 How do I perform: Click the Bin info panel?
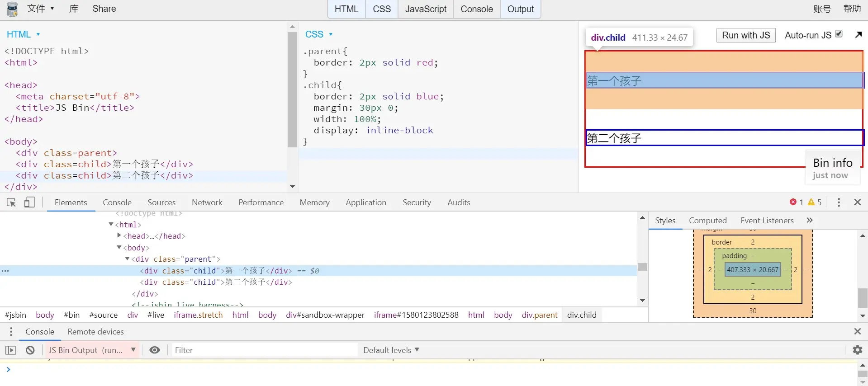[833, 168]
